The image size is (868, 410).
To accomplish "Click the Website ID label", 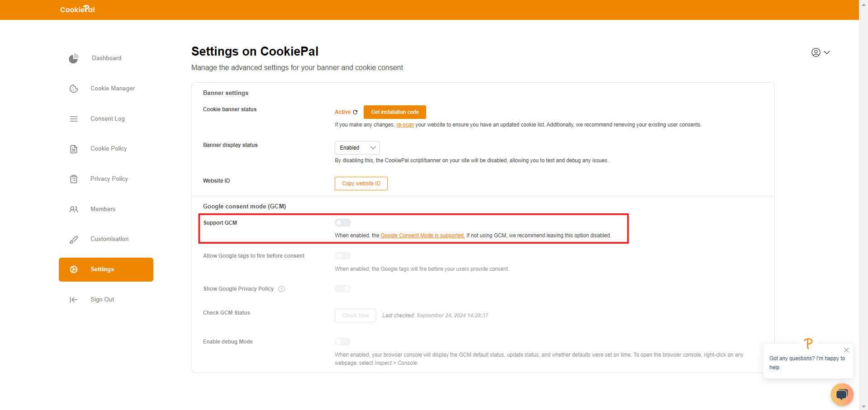I will [x=216, y=181].
